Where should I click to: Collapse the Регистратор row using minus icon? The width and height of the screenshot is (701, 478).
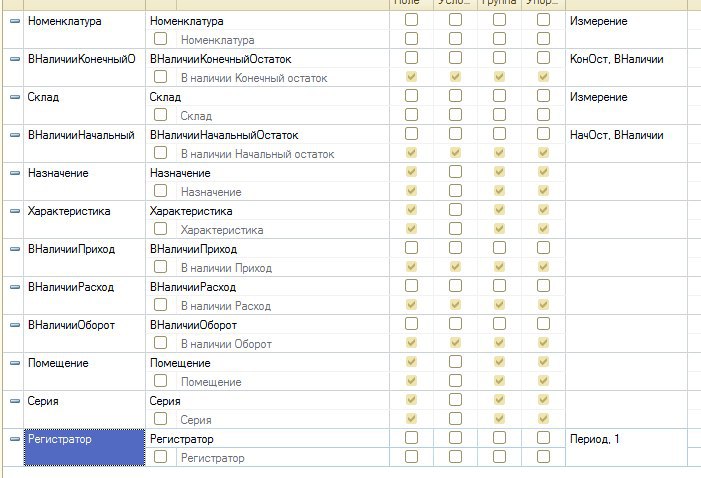point(15,439)
